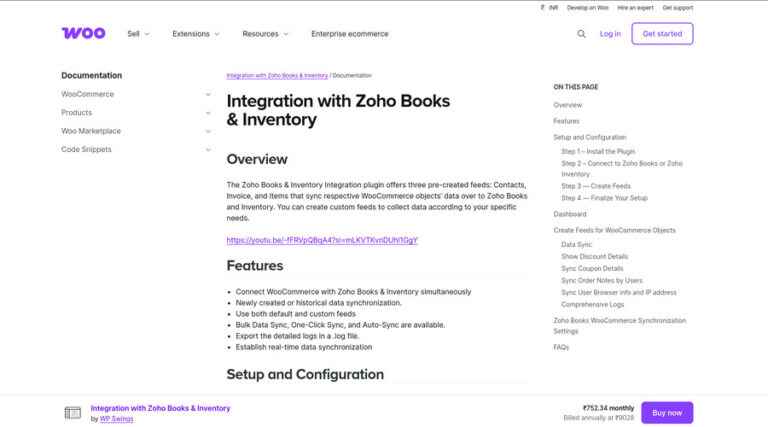Image resolution: width=768 pixels, height=427 pixels.
Task: Click the Features heading
Action: (x=255, y=265)
